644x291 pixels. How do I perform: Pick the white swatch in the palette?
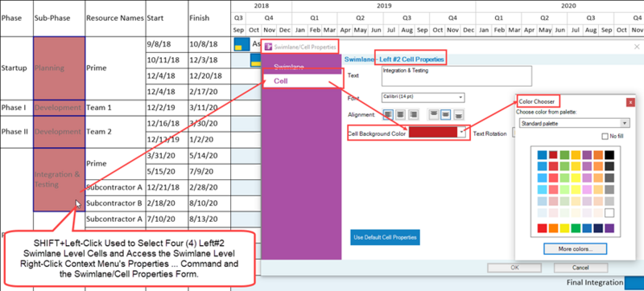click(609, 213)
